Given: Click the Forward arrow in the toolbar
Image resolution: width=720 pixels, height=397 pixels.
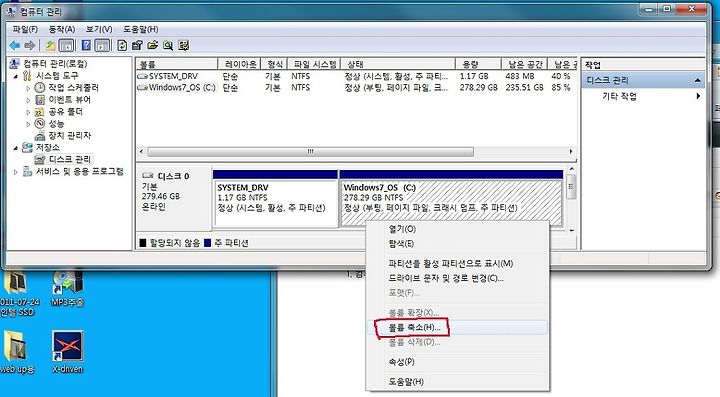Looking at the screenshot, I should 30,45.
